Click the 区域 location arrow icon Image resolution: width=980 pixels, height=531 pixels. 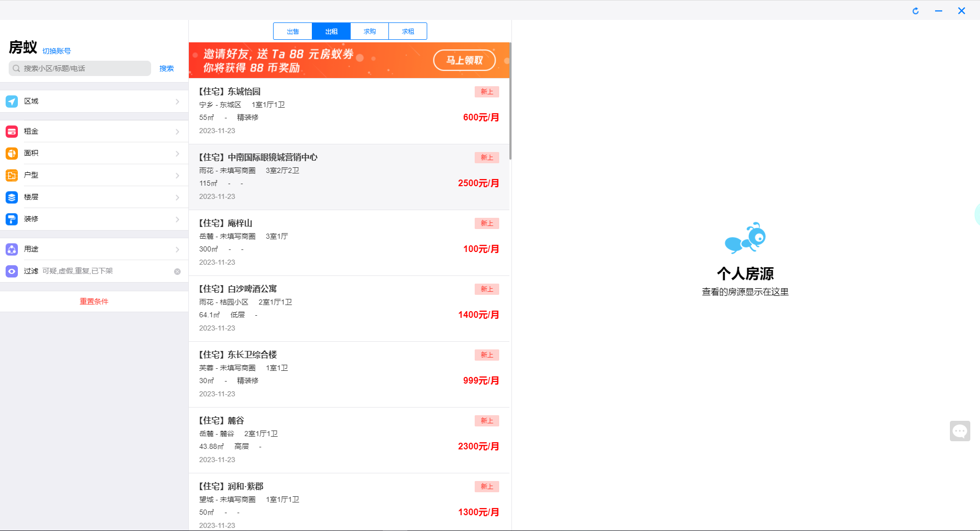(12, 102)
